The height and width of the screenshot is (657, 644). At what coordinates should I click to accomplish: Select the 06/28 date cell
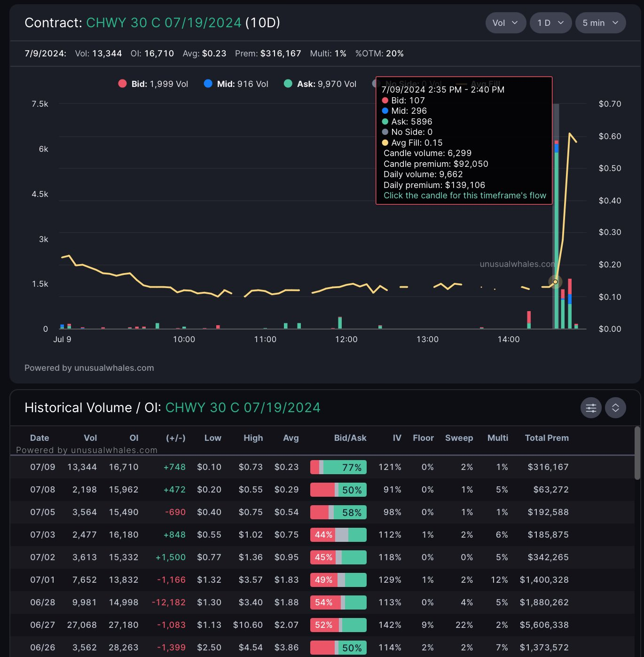point(43,602)
